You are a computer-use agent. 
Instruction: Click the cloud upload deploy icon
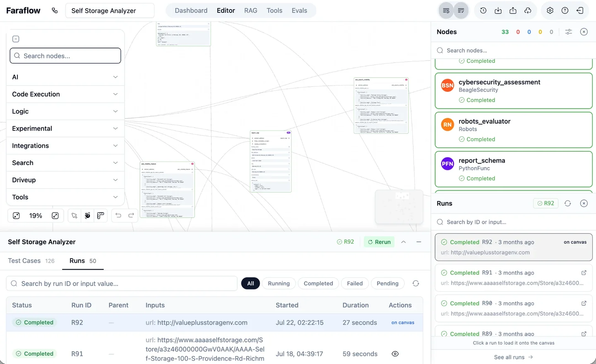528,11
